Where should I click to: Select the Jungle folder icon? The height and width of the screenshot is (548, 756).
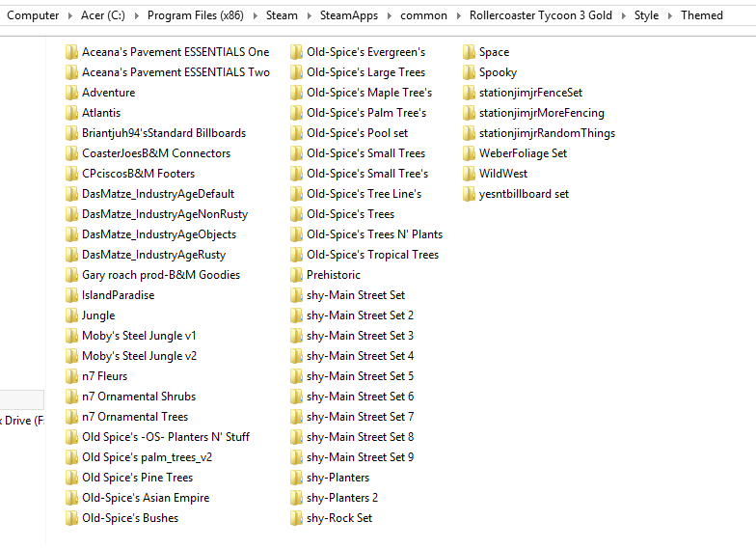71,315
